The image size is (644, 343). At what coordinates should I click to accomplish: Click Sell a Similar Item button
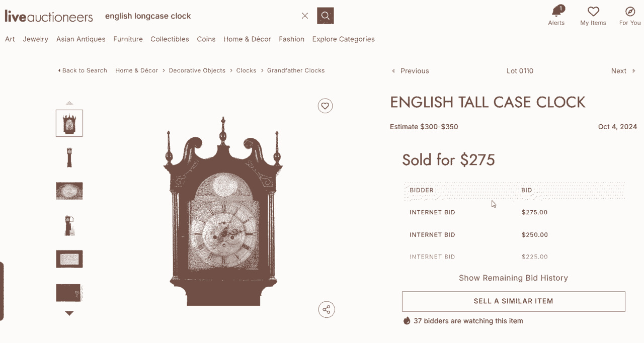coord(513,301)
